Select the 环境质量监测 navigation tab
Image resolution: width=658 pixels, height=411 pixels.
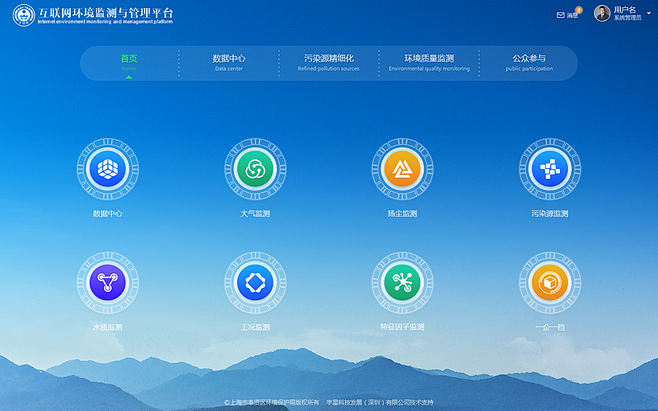(428, 62)
